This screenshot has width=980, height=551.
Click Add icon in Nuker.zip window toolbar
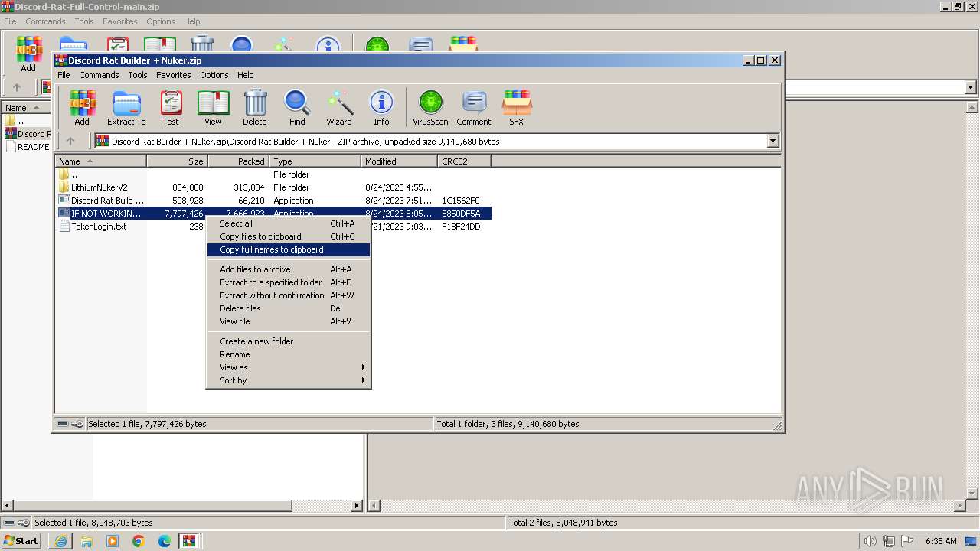point(82,107)
